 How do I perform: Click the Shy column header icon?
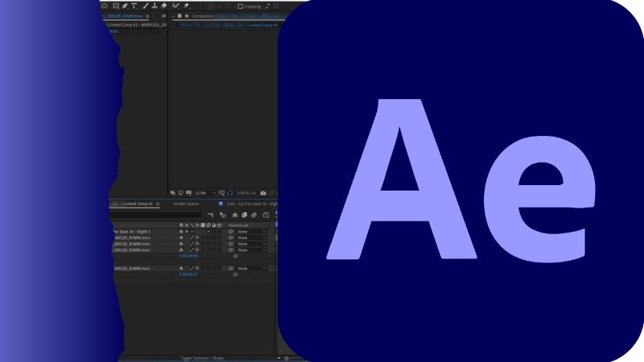click(x=181, y=225)
